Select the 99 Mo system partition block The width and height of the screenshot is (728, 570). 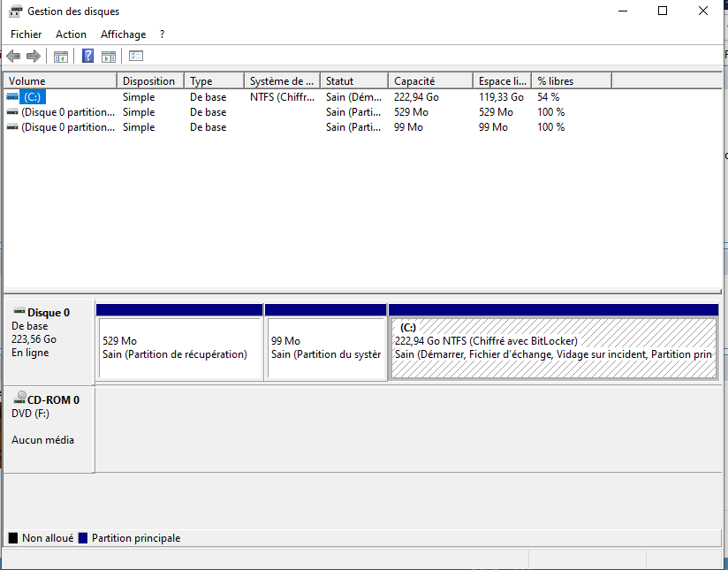325,343
